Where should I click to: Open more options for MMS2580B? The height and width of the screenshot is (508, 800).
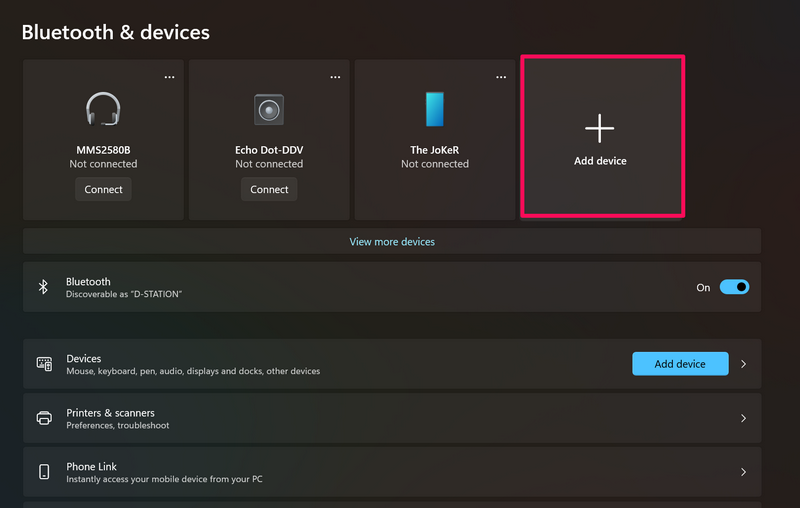coord(169,76)
